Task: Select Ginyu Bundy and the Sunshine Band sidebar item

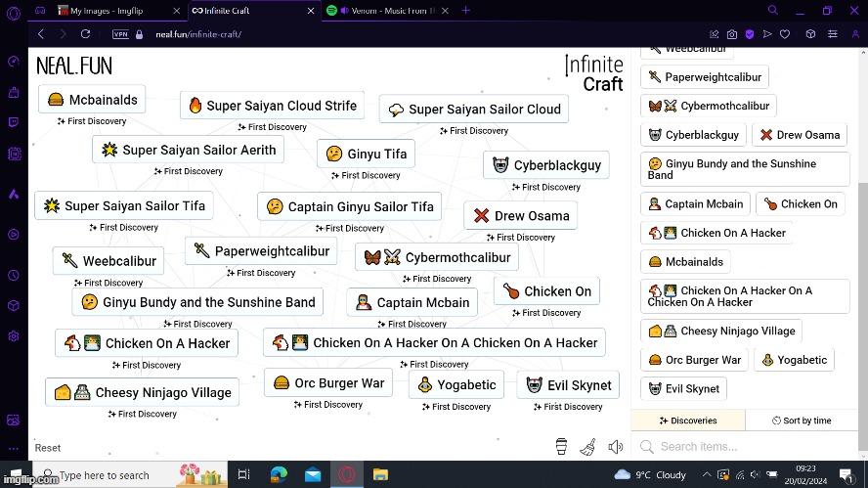Action: coord(745,169)
